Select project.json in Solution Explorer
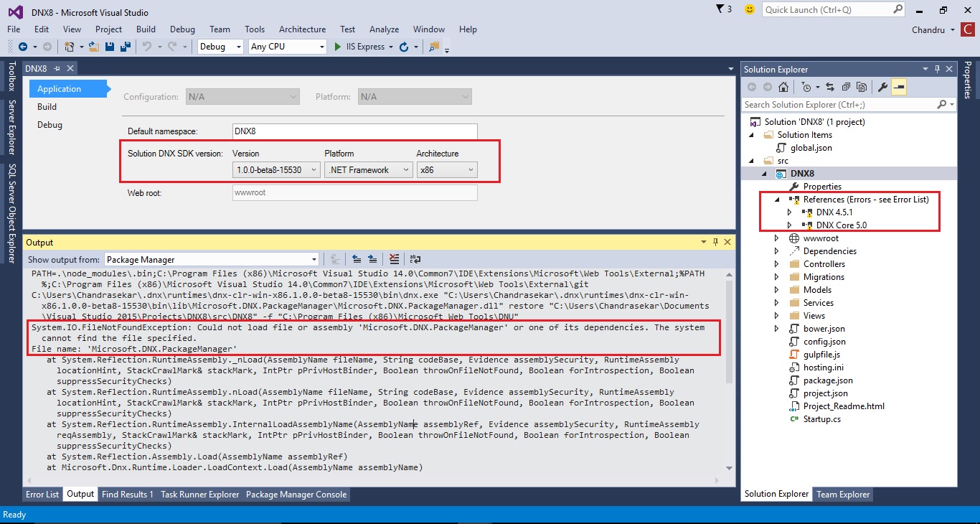The height and width of the screenshot is (524, 980). click(x=825, y=393)
